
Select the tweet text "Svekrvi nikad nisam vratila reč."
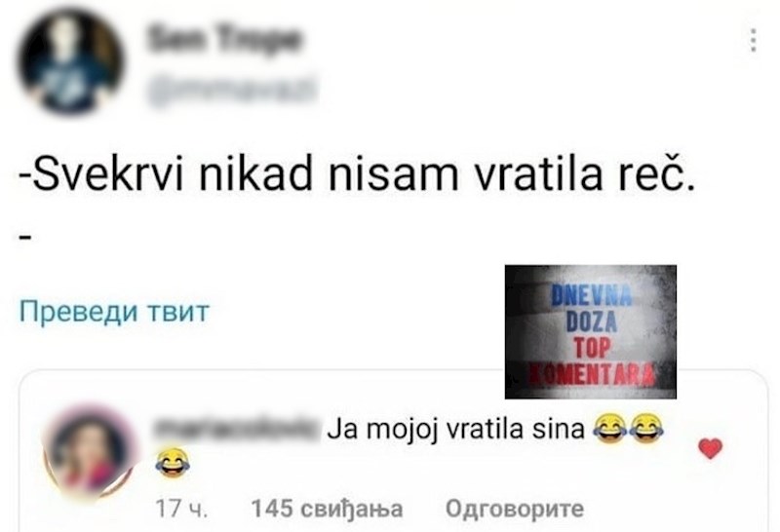(356, 174)
